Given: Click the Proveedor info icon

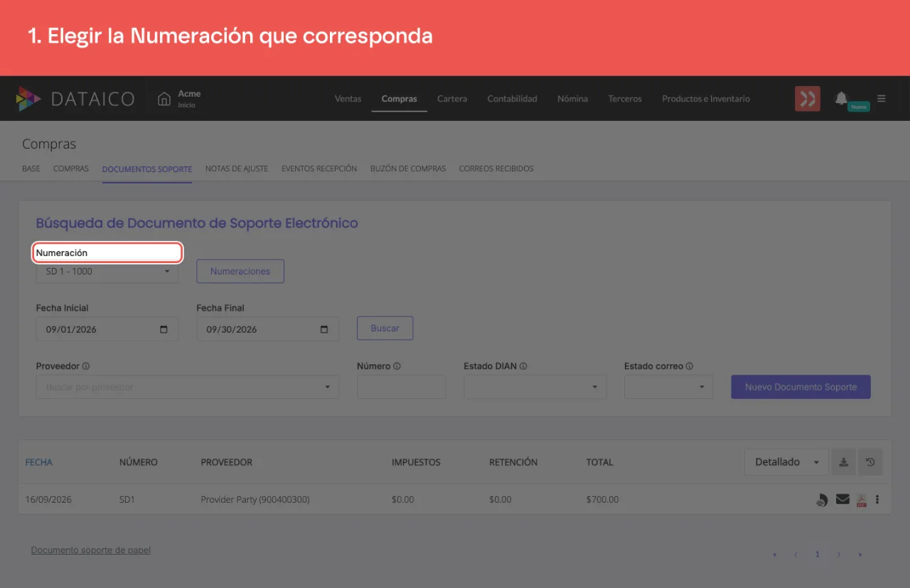Looking at the screenshot, I should pyautogui.click(x=85, y=366).
